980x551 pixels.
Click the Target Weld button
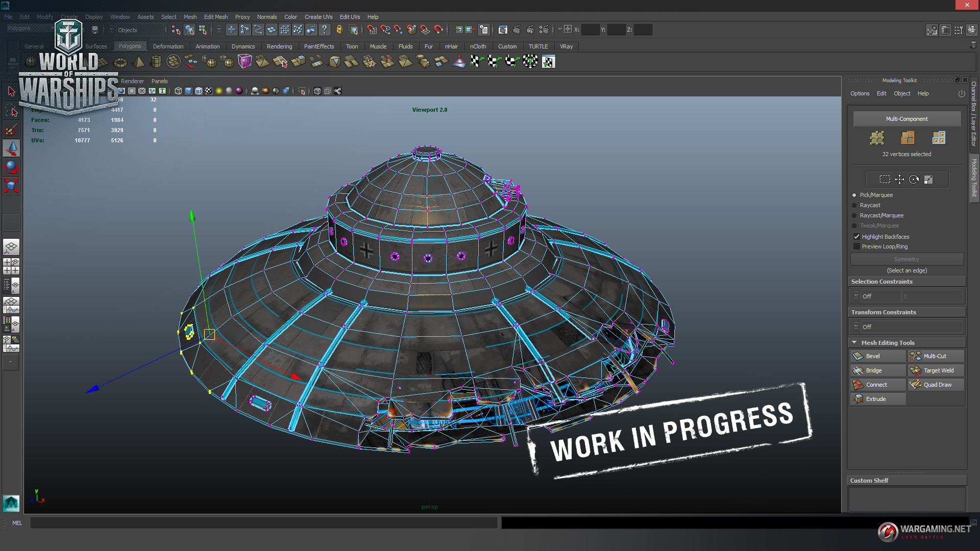pyautogui.click(x=936, y=370)
